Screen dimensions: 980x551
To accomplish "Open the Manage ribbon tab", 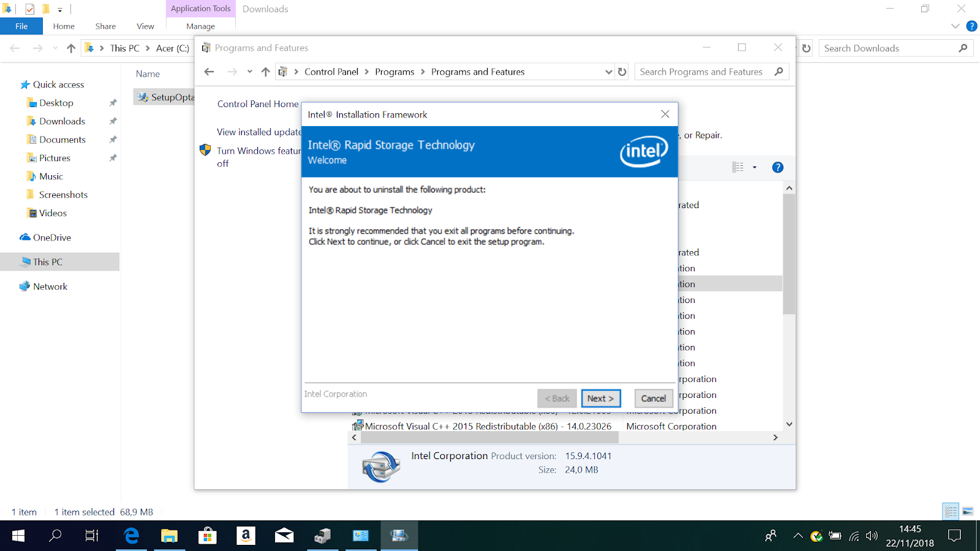I will [200, 26].
